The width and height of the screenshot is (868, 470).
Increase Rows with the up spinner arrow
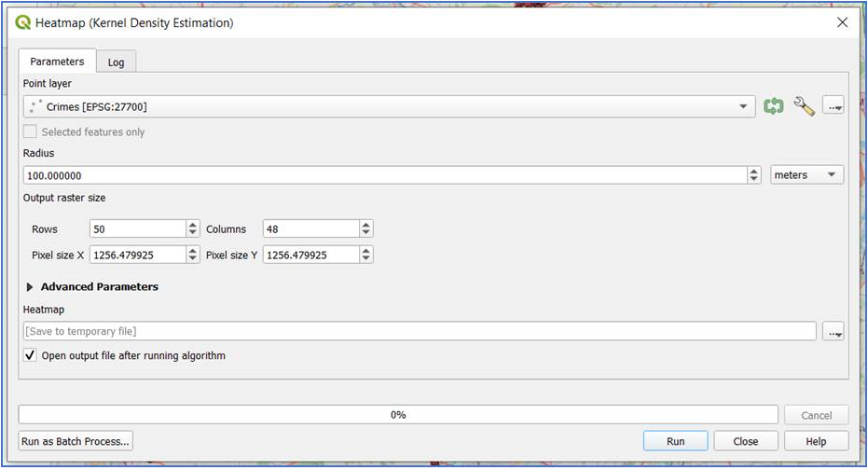point(193,224)
